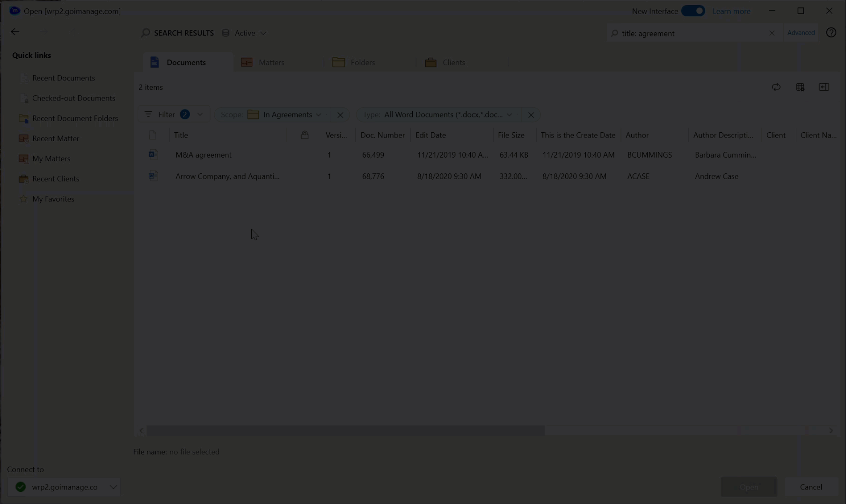Screen dimensions: 846x504
Task: Switch to the Matters tab
Action: pos(271,62)
